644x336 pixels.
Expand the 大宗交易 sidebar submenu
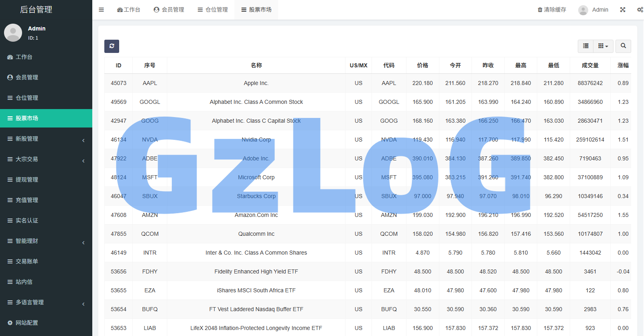coord(46,159)
